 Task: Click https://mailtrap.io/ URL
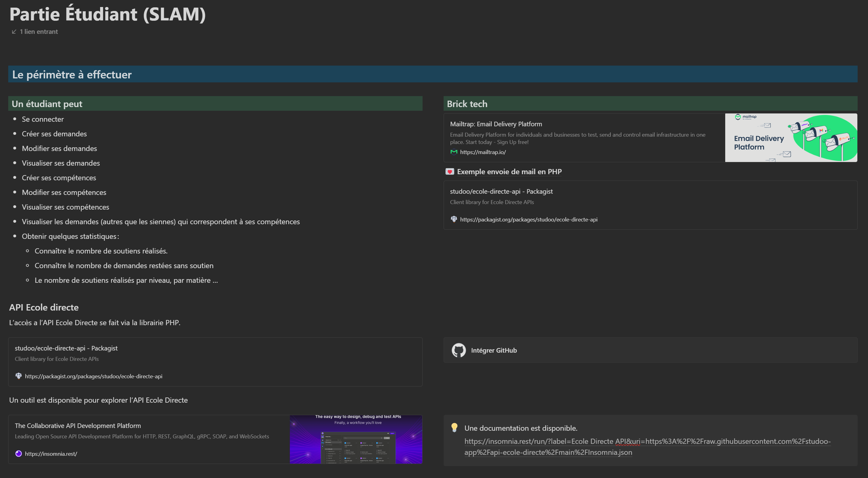(483, 152)
